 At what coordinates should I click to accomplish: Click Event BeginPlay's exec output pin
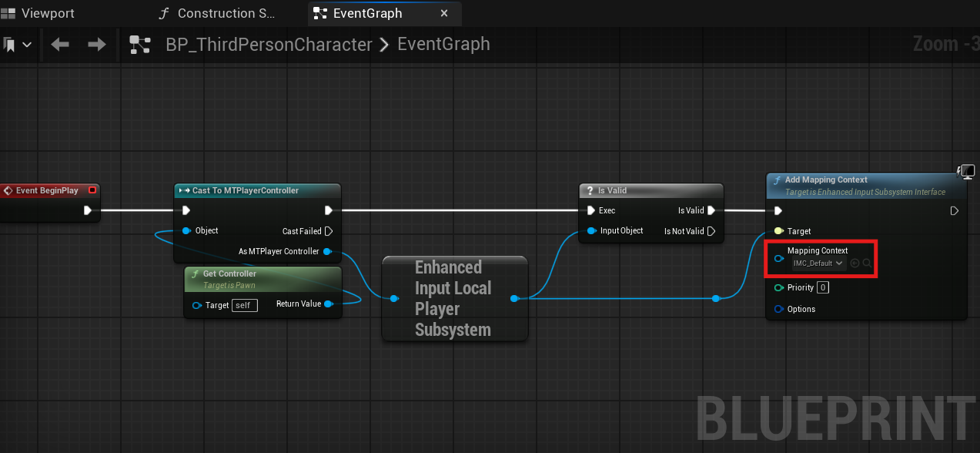[88, 210]
